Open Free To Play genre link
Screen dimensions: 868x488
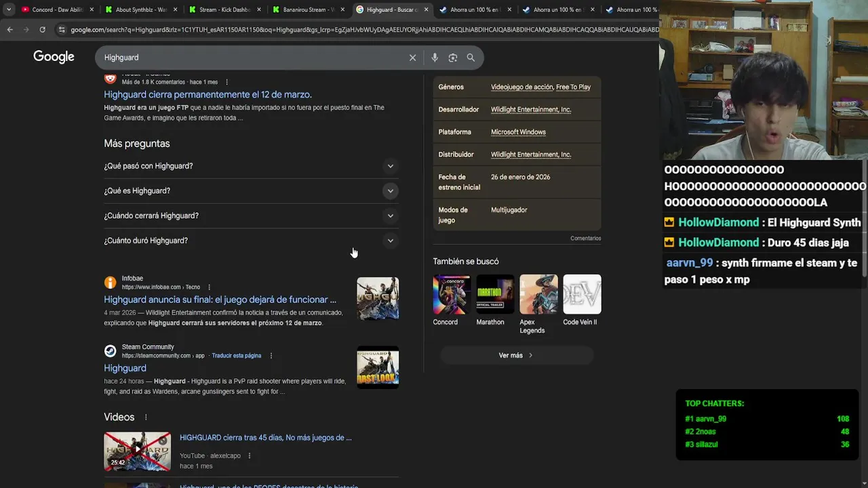[x=573, y=87]
